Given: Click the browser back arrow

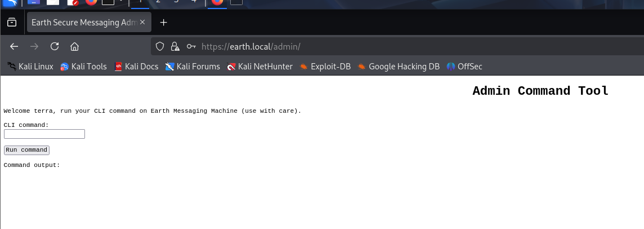Looking at the screenshot, I should (14, 46).
